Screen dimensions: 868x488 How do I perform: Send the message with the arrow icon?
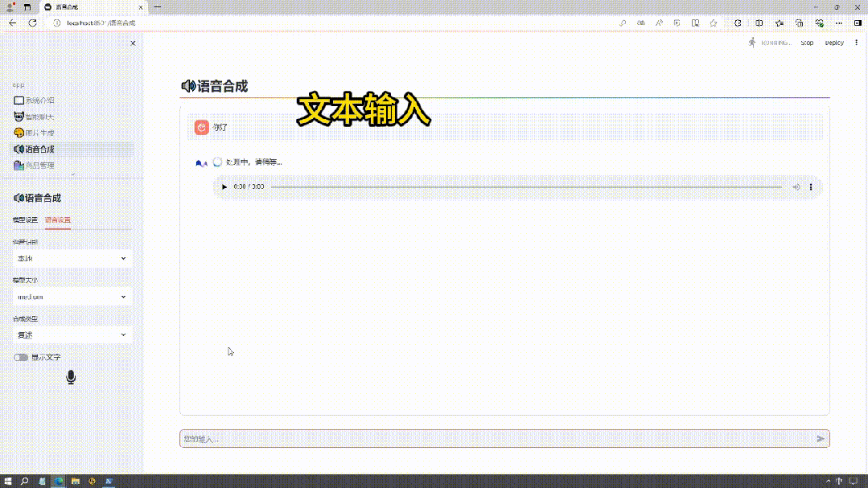point(821,439)
